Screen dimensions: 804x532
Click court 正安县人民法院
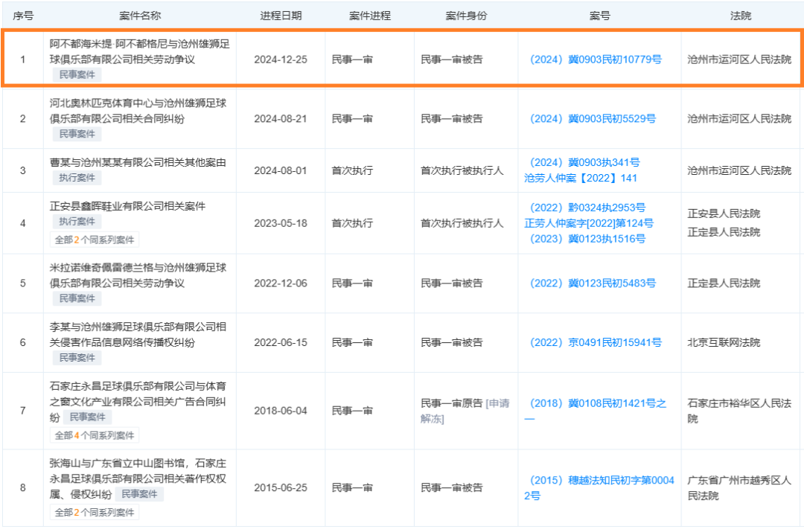click(724, 214)
